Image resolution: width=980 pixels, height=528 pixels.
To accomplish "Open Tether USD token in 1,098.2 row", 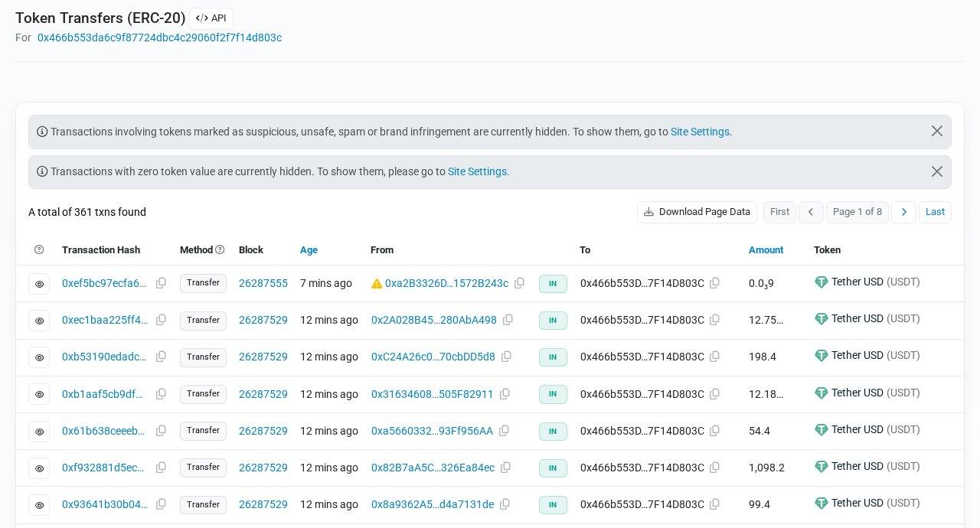I will click(867, 467).
